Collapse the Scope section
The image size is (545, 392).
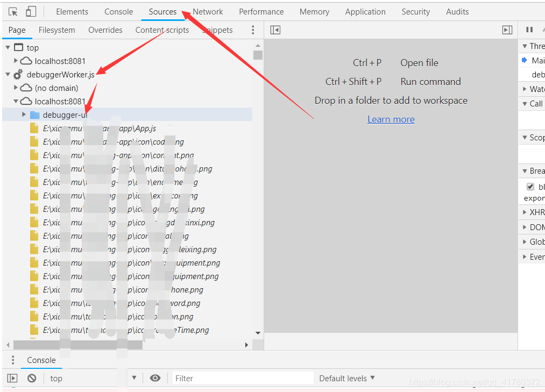pos(525,137)
